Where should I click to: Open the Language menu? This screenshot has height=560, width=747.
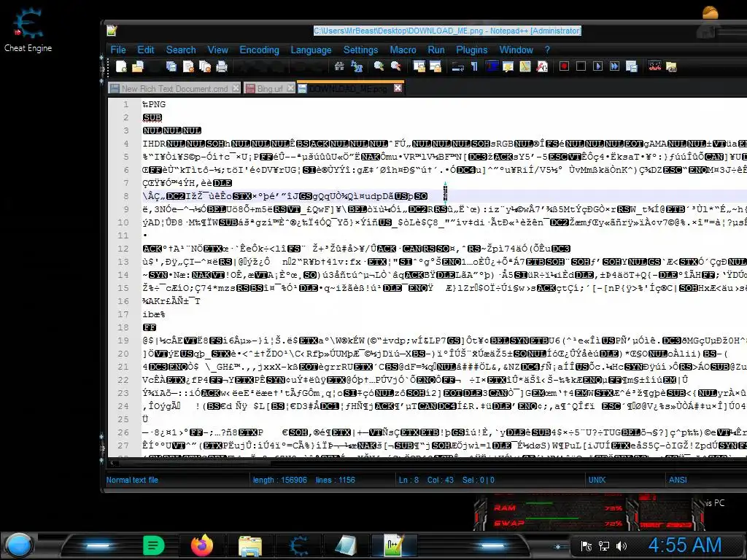[311, 50]
